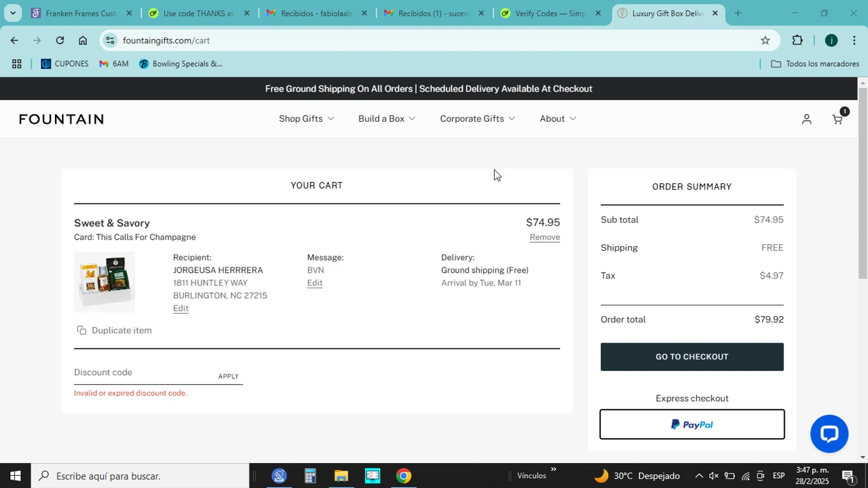Expand the About menu

[558, 119]
